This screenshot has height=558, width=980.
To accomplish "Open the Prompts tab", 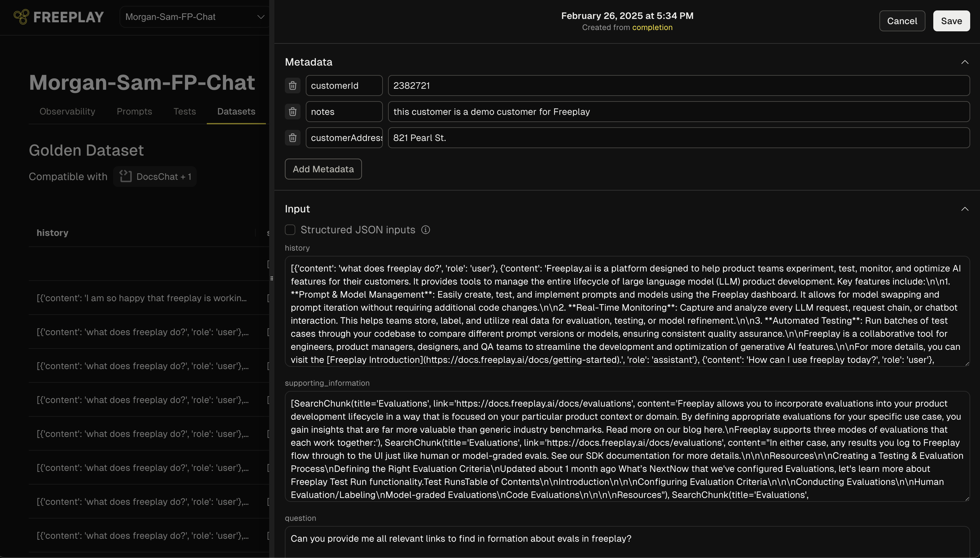I will pos(134,112).
